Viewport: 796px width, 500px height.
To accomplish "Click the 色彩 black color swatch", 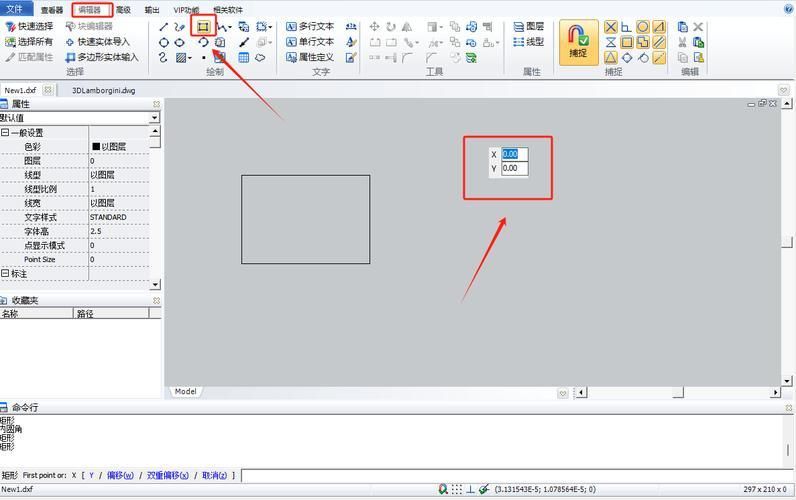I will pos(96,147).
